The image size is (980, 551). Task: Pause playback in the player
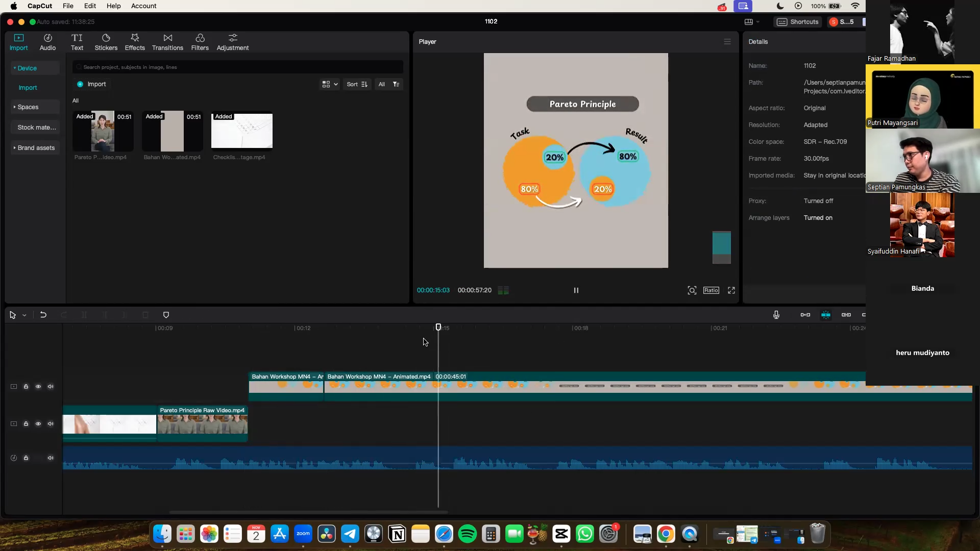click(576, 290)
